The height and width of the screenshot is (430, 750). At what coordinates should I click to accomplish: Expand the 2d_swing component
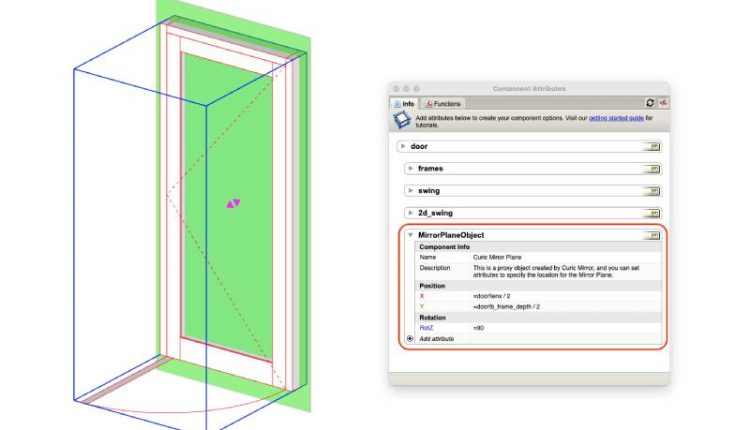click(411, 212)
